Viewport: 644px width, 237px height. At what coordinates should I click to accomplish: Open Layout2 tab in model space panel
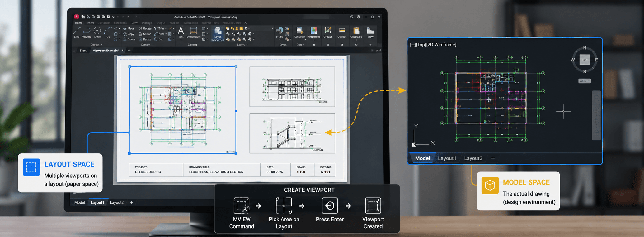pyautogui.click(x=473, y=158)
